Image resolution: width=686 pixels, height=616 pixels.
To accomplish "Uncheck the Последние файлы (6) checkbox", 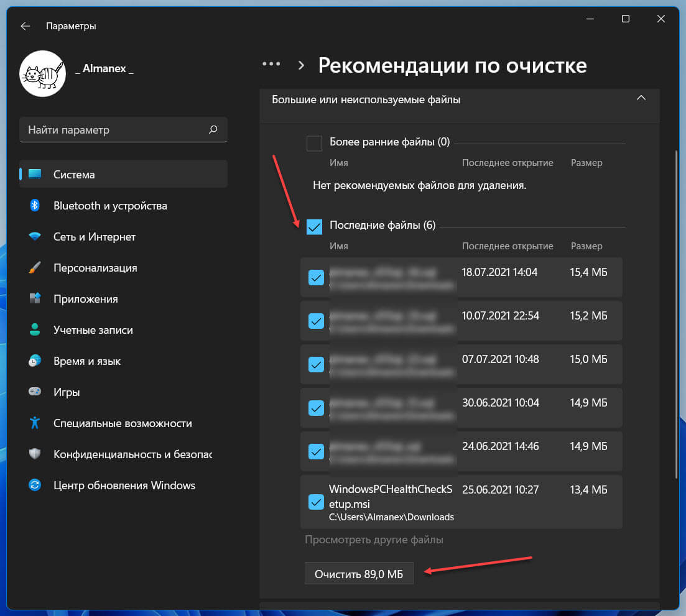I will pyautogui.click(x=315, y=226).
